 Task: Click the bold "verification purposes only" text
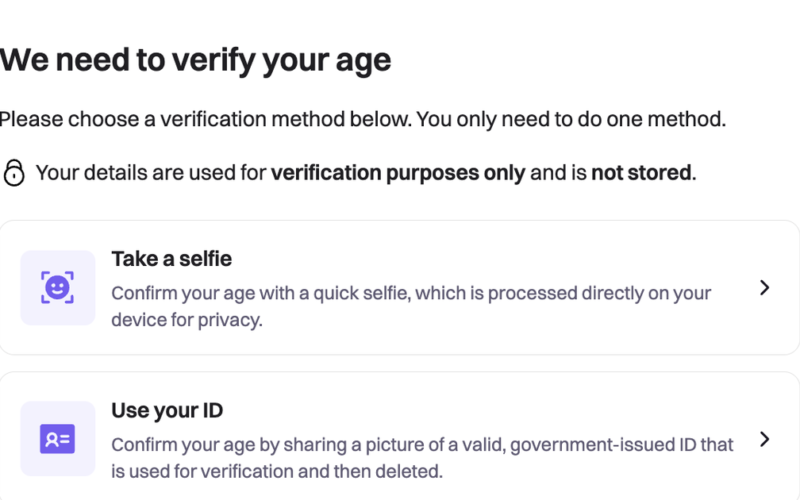click(x=397, y=173)
